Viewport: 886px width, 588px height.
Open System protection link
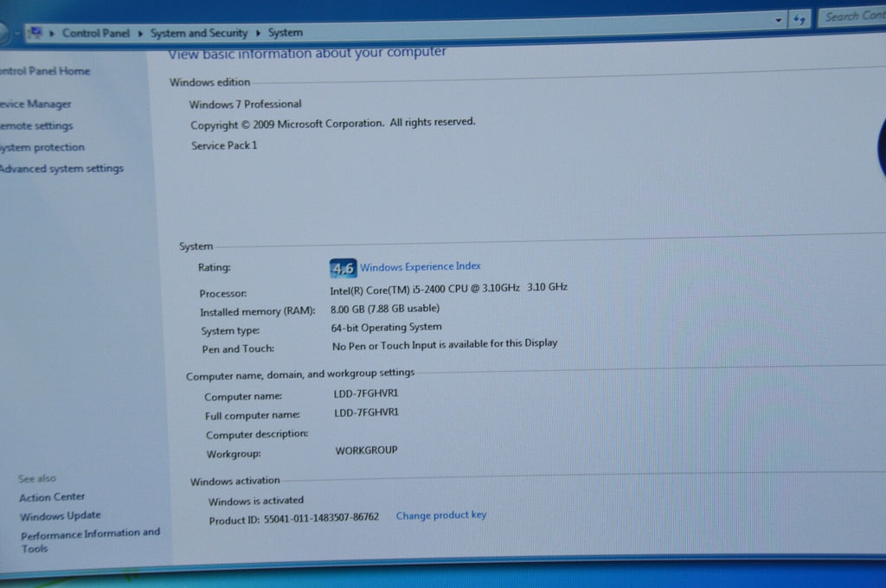pos(42,147)
